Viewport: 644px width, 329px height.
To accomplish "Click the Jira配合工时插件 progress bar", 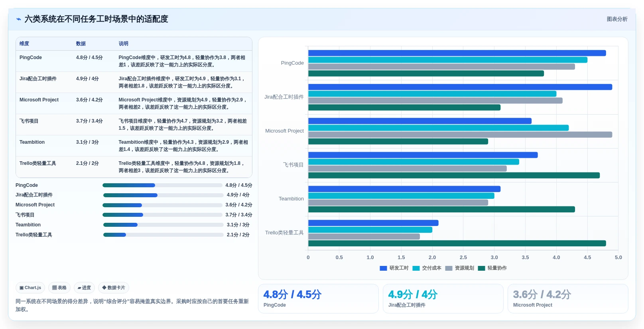I will 163,195.
